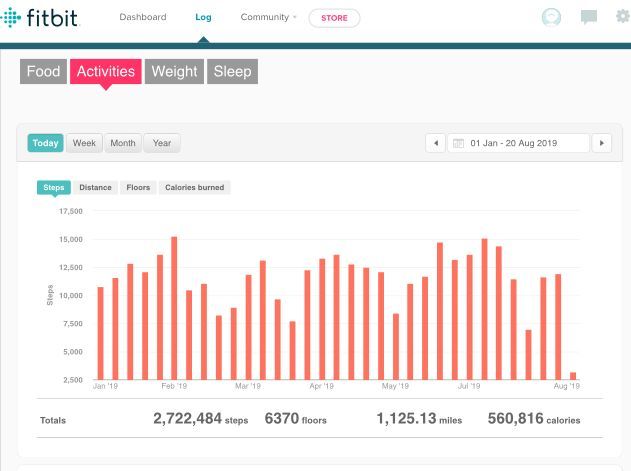Switch range to Year
631x471 pixels.
click(162, 143)
